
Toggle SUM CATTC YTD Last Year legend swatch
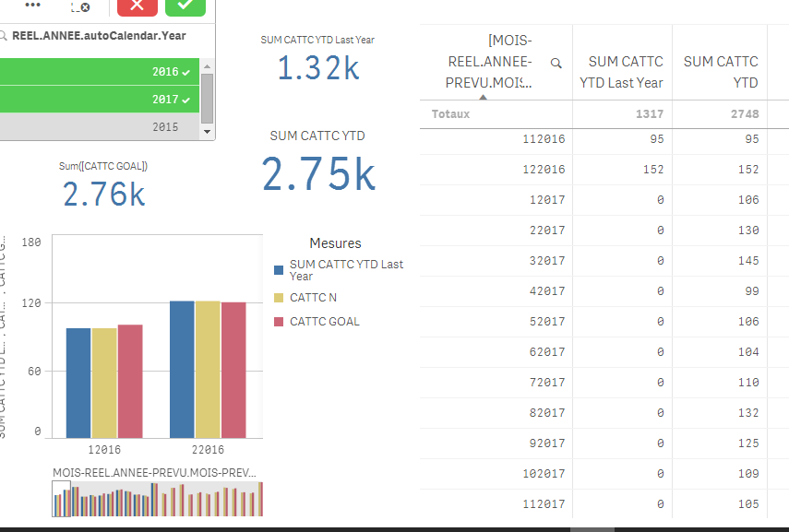click(279, 270)
